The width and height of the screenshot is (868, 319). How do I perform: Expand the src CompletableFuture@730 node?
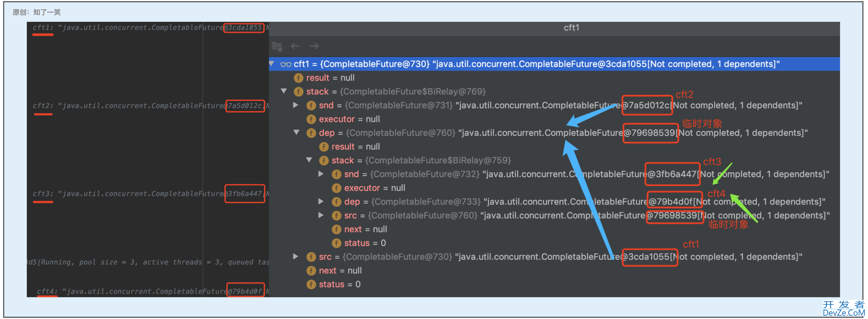pyautogui.click(x=295, y=256)
